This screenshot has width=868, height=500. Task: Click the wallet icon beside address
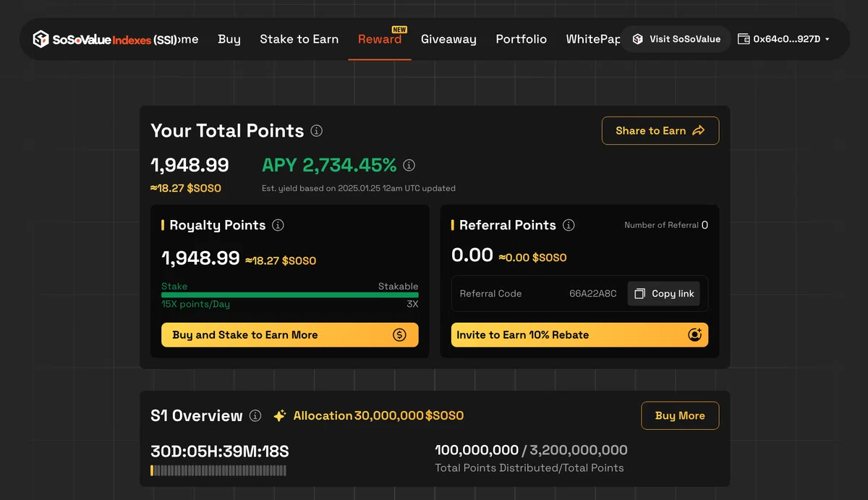(743, 39)
